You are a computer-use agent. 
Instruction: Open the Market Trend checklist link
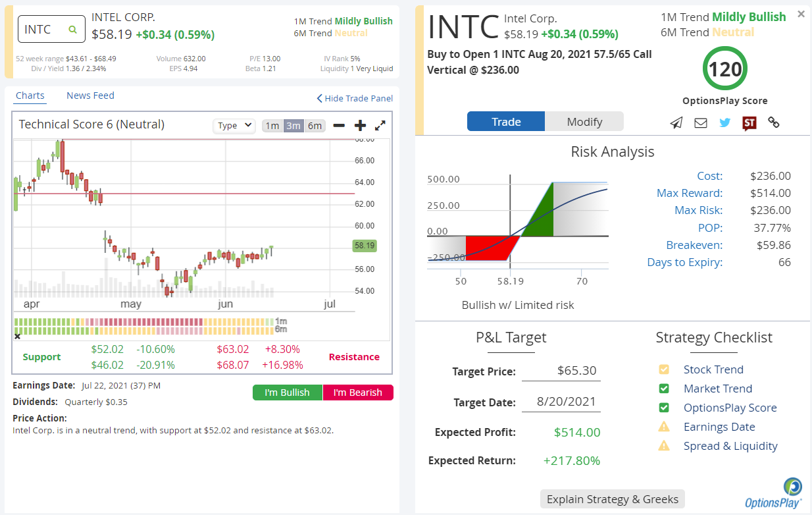click(718, 389)
